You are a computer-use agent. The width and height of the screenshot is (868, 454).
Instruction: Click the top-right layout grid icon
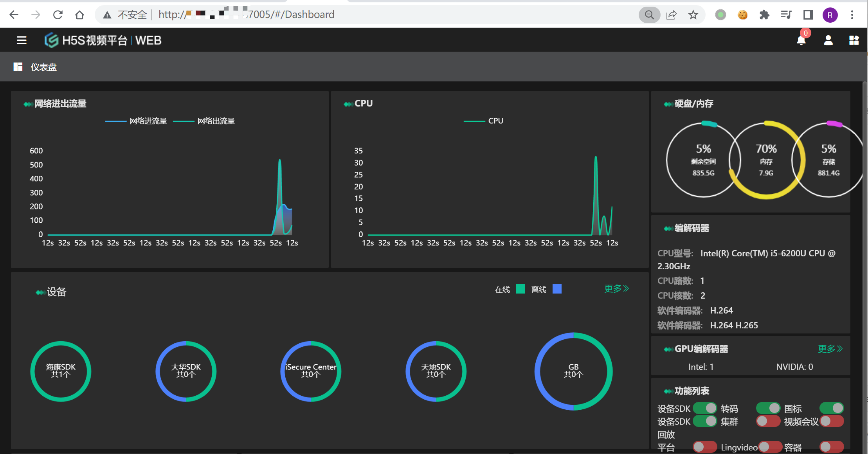(854, 40)
